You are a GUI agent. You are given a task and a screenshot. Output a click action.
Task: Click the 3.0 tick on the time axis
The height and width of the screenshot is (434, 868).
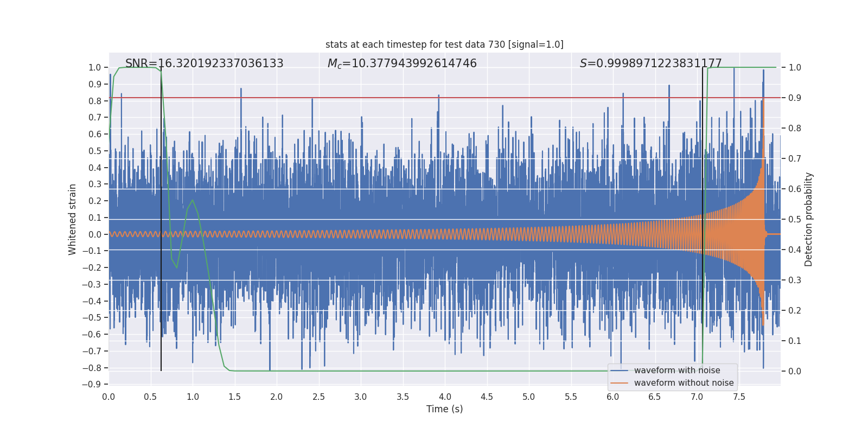pyautogui.click(x=361, y=397)
